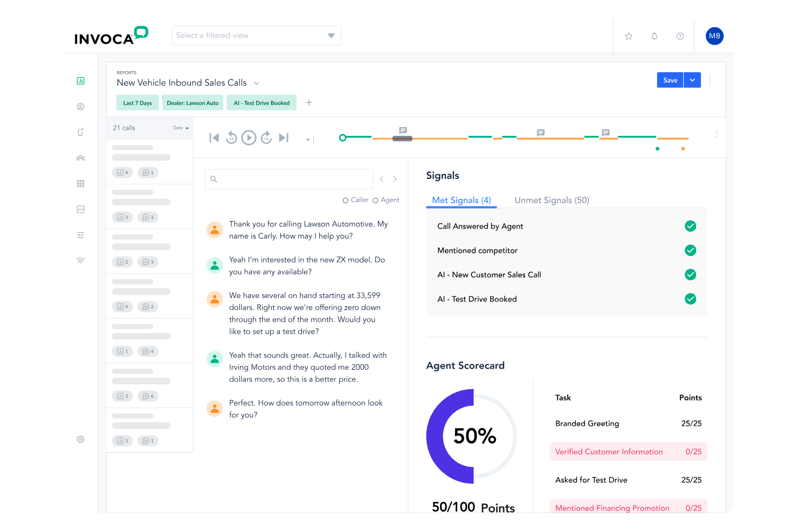Click the 'Thank you for calling Lawson Automotive' message
Screen dimensions: 798x532
click(x=308, y=230)
